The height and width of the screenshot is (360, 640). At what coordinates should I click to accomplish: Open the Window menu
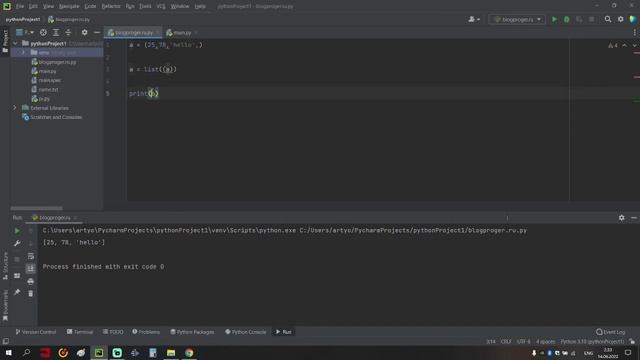click(180, 6)
